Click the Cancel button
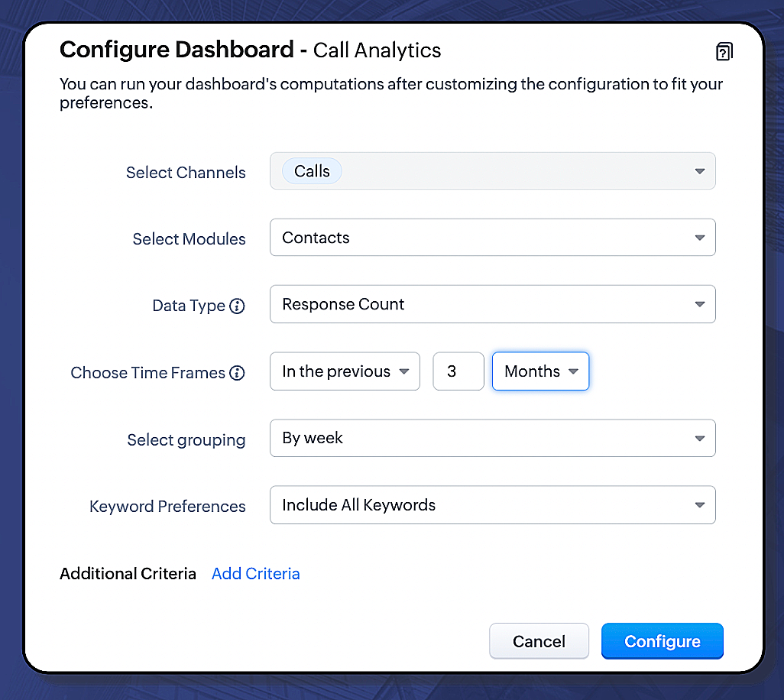Screen dimensions: 784x700 (x=539, y=641)
